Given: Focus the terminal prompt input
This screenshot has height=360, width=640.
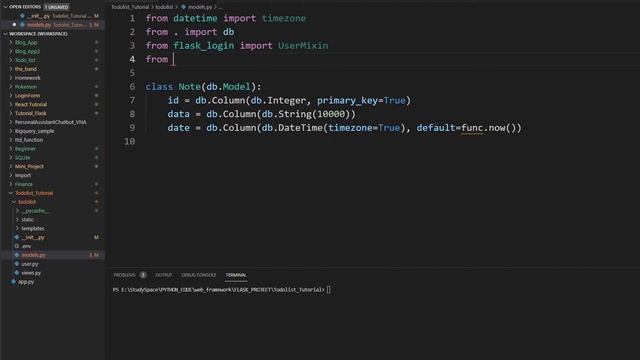Looking at the screenshot, I should coord(329,290).
